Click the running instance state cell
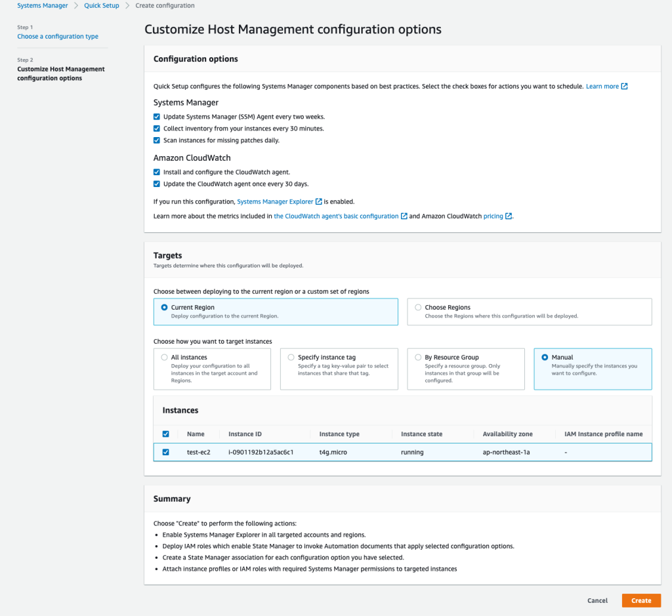The image size is (672, 616). (412, 452)
